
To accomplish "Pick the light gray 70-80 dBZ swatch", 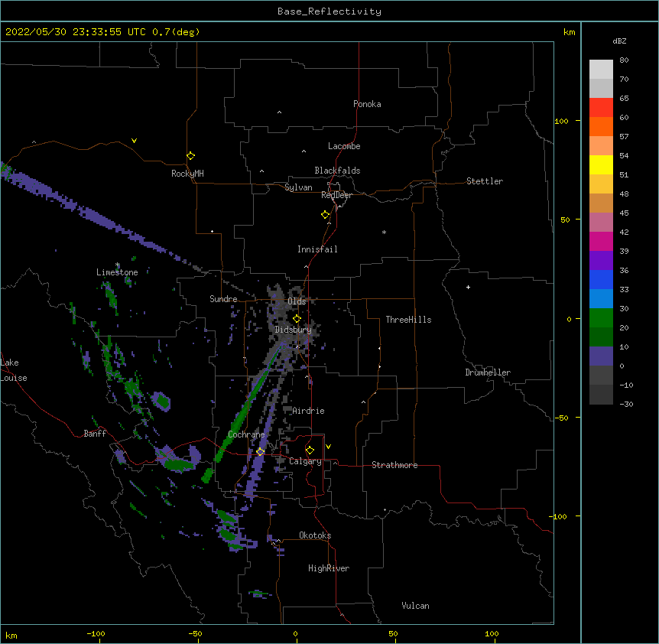I will 601,70.
